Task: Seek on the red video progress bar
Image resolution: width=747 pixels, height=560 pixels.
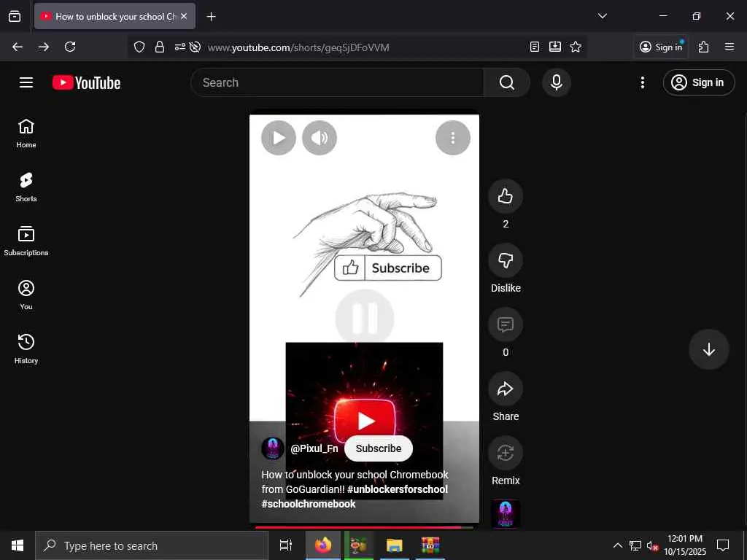Action: coord(365,527)
